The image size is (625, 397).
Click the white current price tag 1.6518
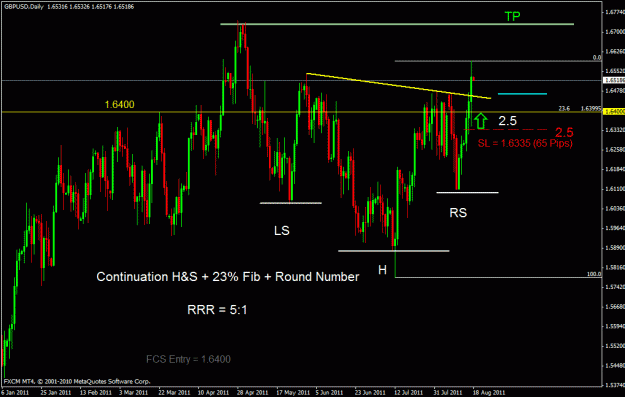pos(613,81)
